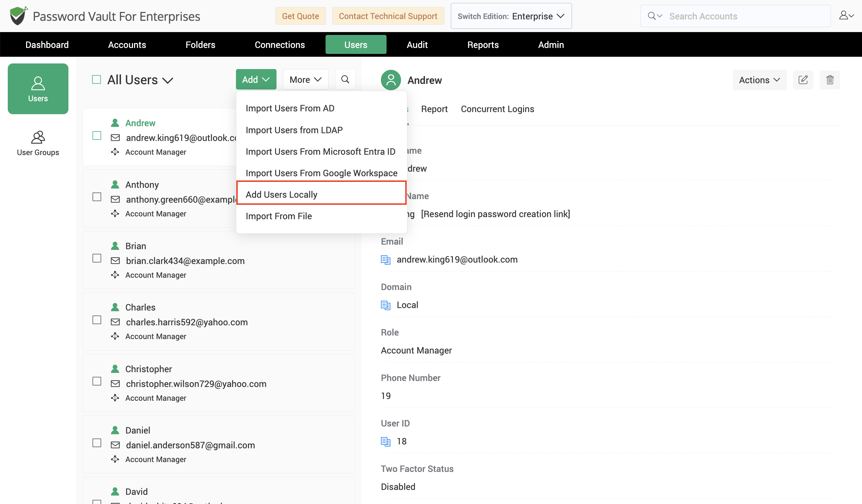Click the delete trash icon for Andrew
This screenshot has height=504, width=862.
(x=830, y=80)
